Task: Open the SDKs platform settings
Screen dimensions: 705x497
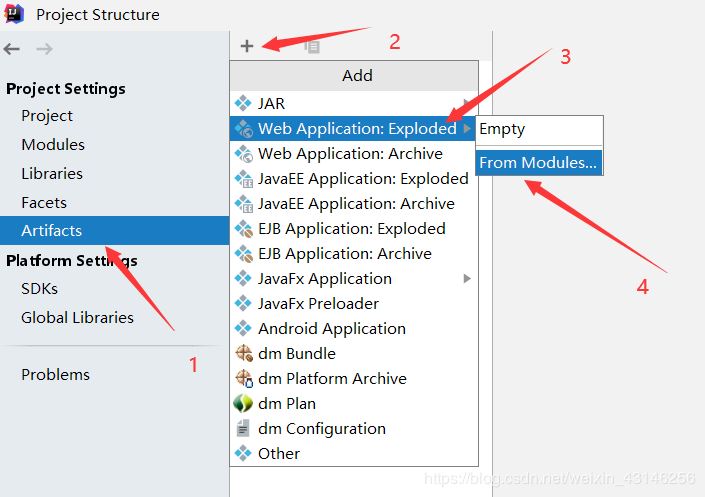Action: pyautogui.click(x=40, y=288)
